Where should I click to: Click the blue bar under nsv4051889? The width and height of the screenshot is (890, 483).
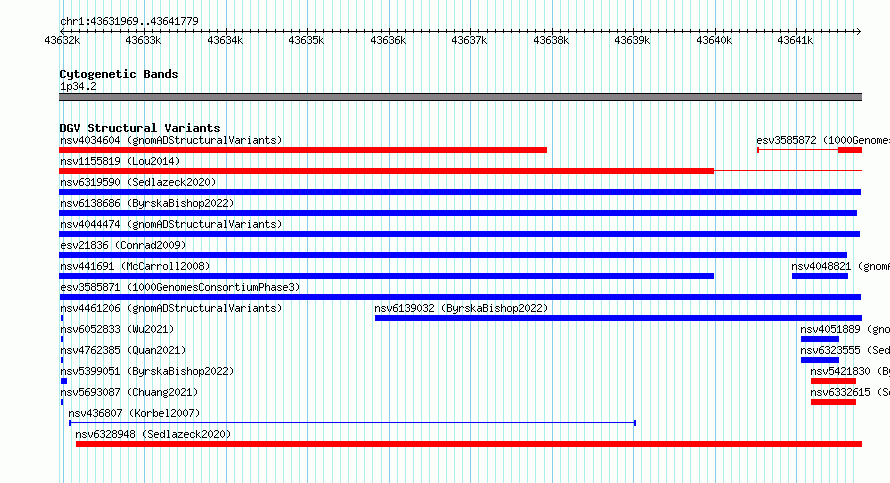820,339
